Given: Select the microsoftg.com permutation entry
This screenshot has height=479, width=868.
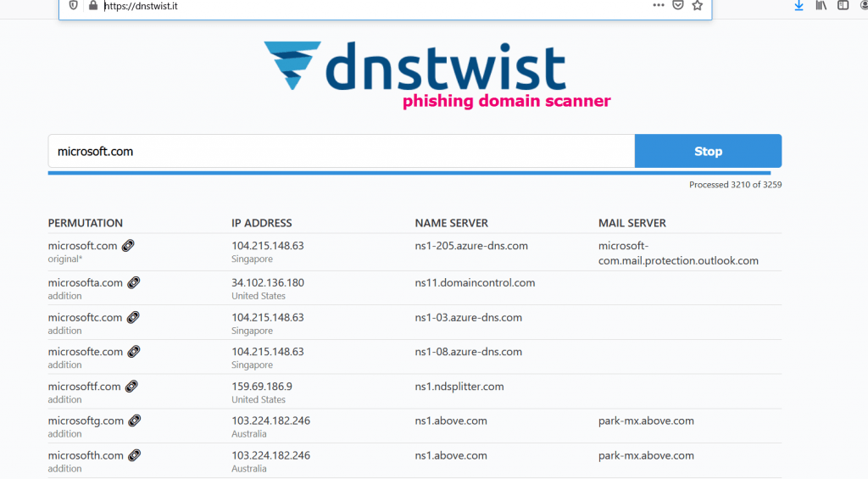Looking at the screenshot, I should click(86, 421).
